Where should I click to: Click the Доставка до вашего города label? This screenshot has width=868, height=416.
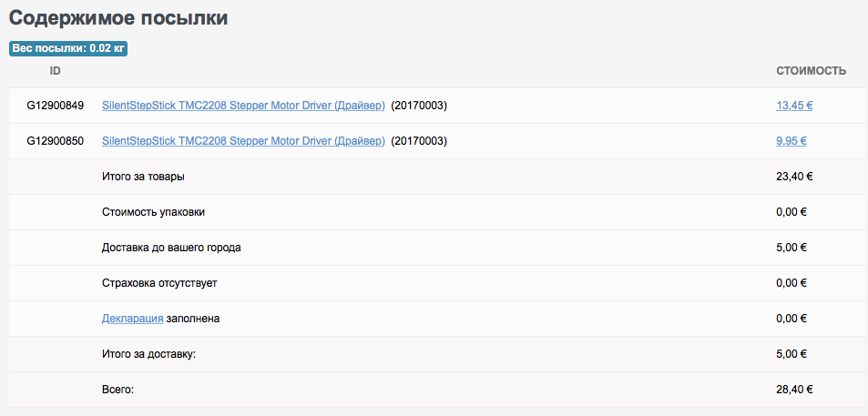[x=171, y=248]
